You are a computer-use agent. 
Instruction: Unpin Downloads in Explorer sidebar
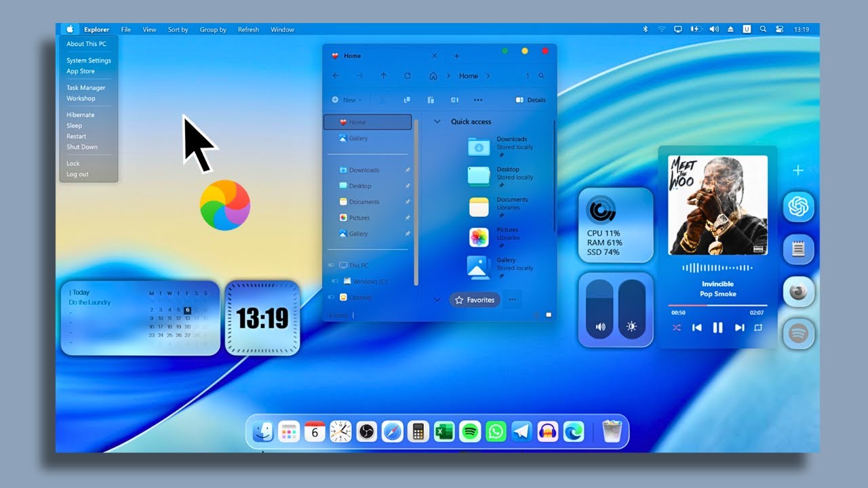(x=408, y=170)
